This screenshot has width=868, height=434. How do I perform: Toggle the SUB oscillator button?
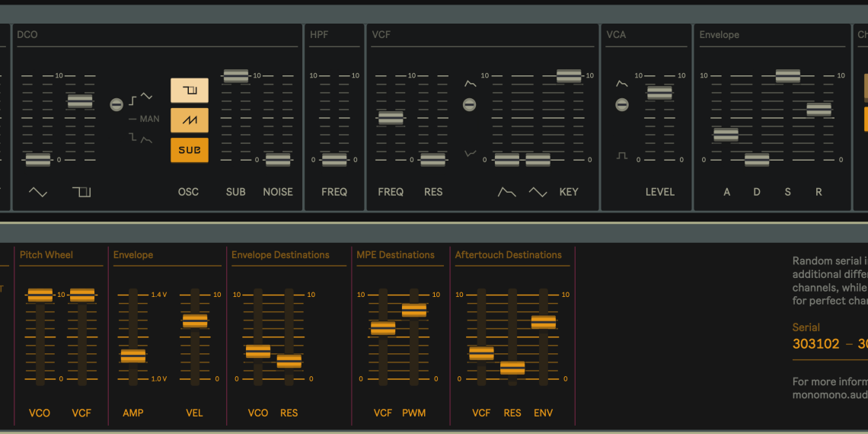point(189,150)
